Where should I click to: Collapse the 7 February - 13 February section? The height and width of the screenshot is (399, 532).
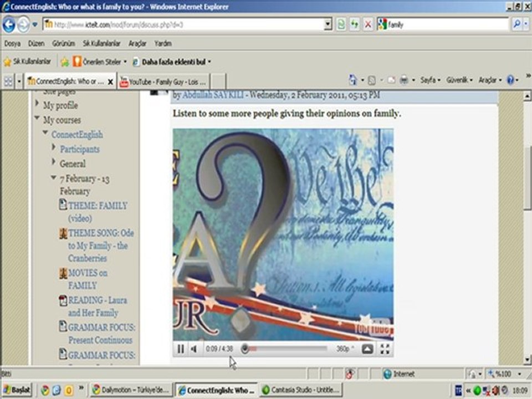point(54,177)
